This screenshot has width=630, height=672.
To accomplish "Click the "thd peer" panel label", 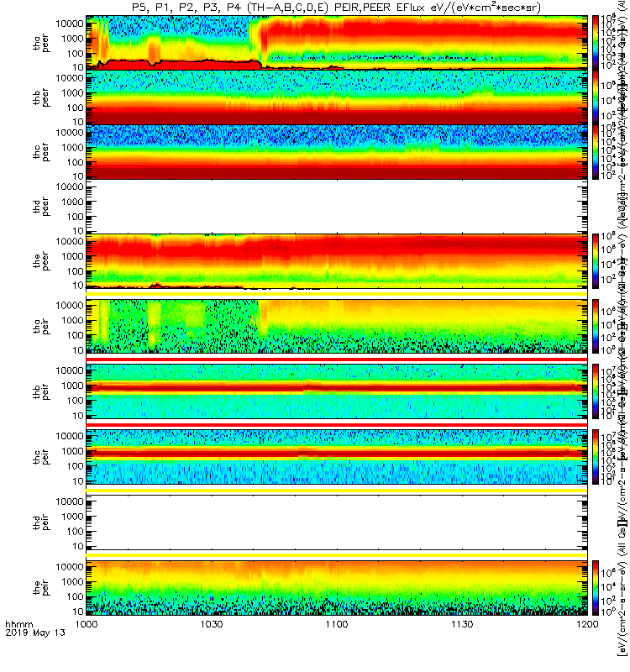I will [x=41, y=207].
